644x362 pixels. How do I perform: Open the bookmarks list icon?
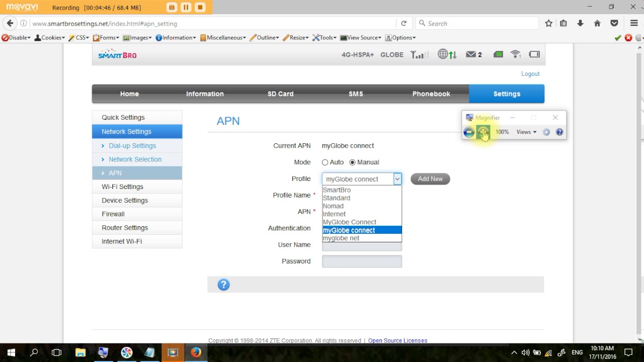click(x=563, y=23)
